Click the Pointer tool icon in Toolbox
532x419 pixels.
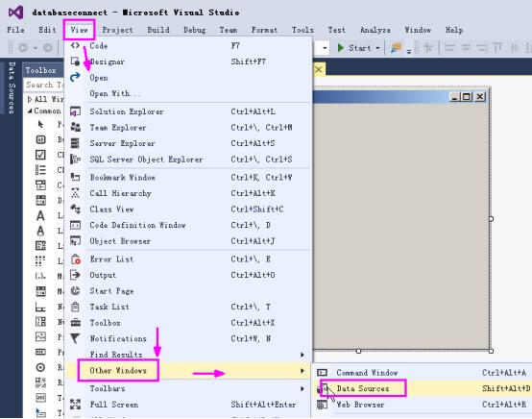[x=40, y=125]
